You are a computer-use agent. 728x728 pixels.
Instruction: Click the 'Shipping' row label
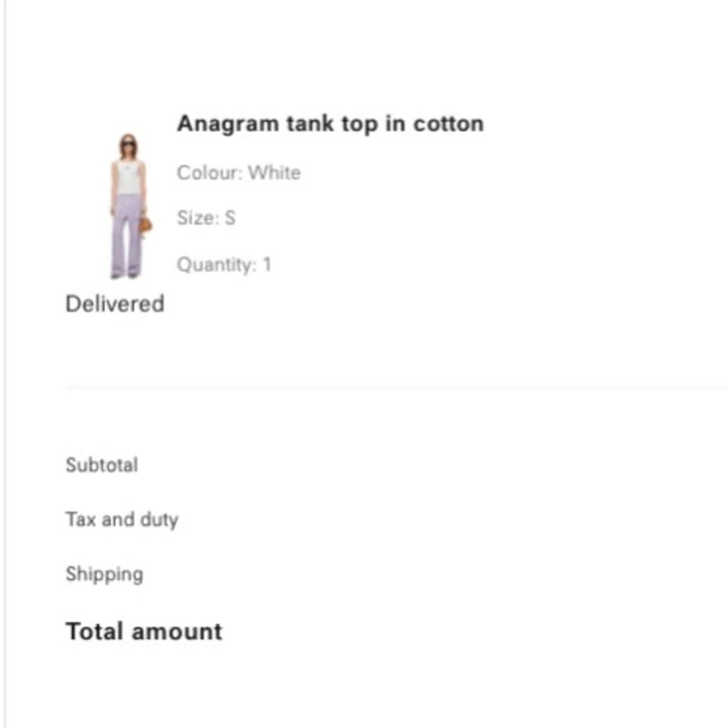pyautogui.click(x=104, y=574)
